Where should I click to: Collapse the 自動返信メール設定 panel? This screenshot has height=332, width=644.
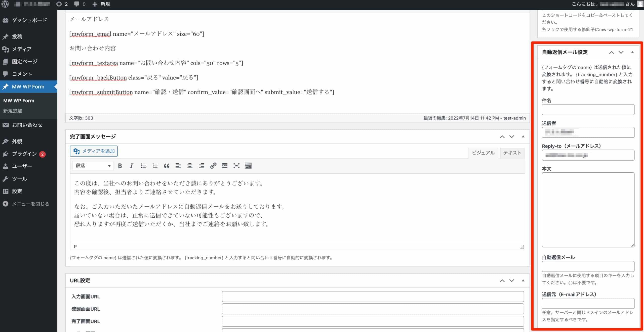coord(632,52)
